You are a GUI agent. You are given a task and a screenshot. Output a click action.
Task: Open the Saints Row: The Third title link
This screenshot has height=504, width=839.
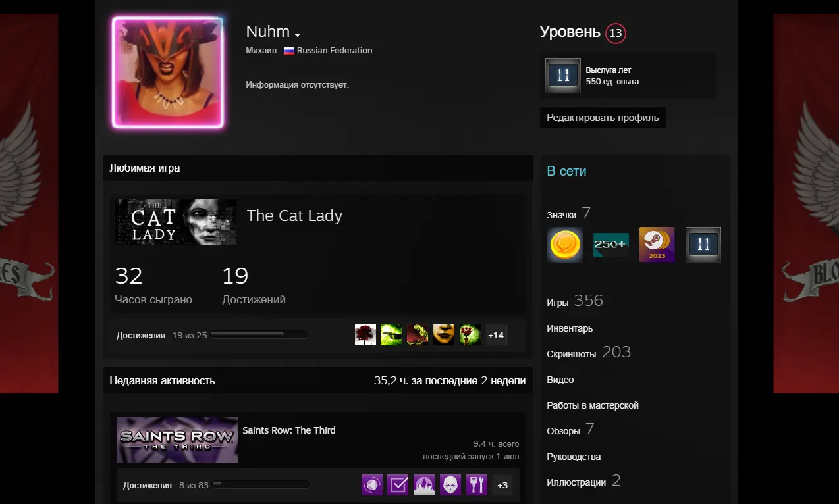pos(289,430)
